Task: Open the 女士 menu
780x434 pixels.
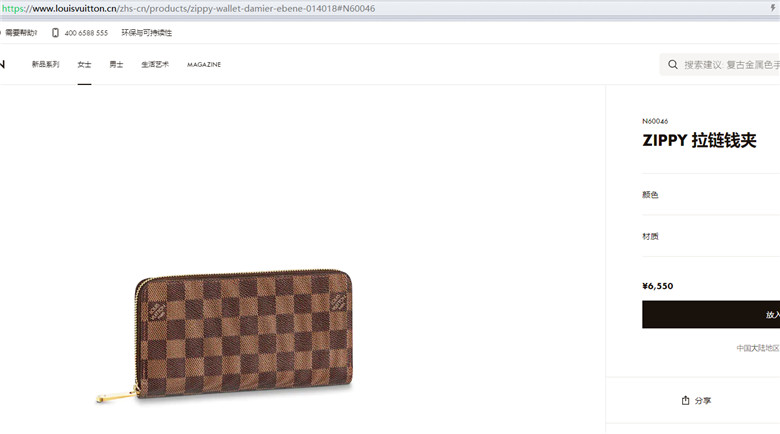Action: (x=84, y=65)
